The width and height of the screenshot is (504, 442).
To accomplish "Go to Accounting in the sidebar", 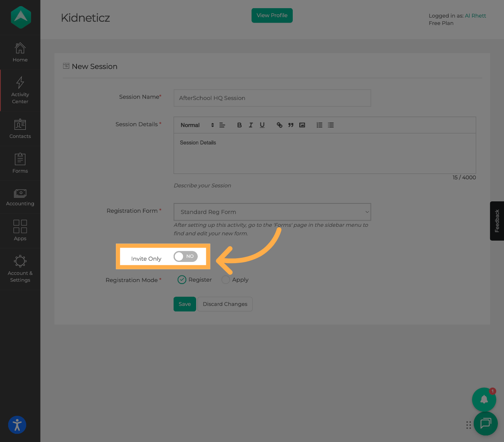I will pos(20,197).
